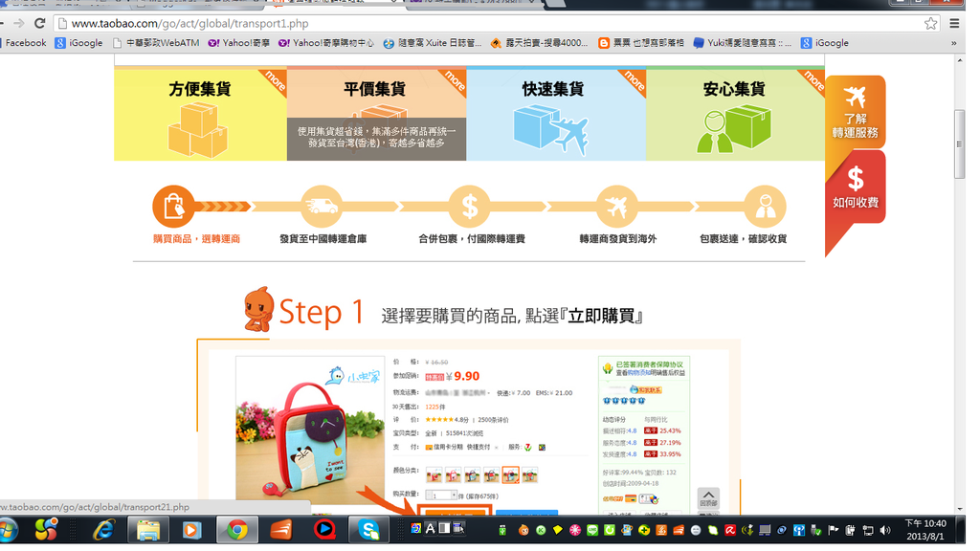Click the delivery truck step icon
Screen dimensions: 980x551
point(322,207)
